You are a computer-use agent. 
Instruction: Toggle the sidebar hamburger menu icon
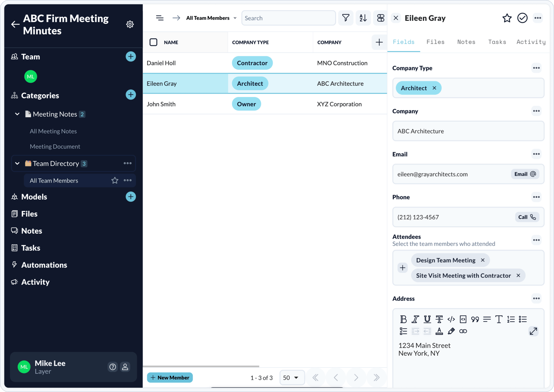point(160,18)
